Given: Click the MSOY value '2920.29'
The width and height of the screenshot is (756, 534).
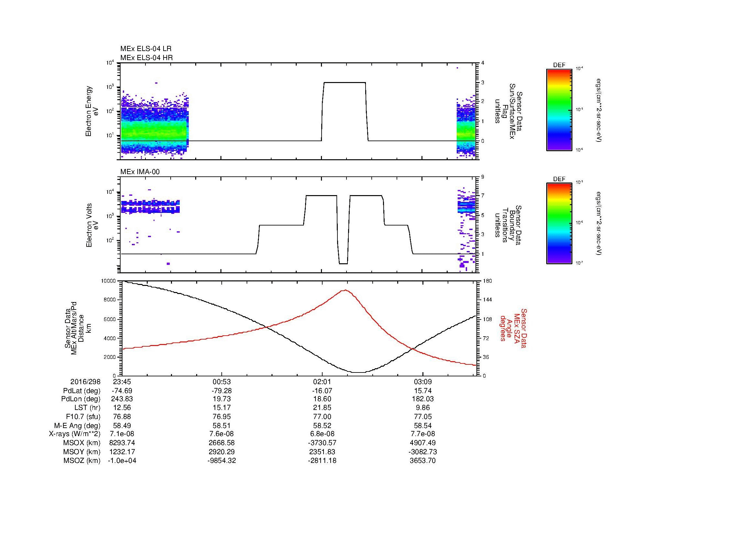Looking at the screenshot, I should click(222, 452).
